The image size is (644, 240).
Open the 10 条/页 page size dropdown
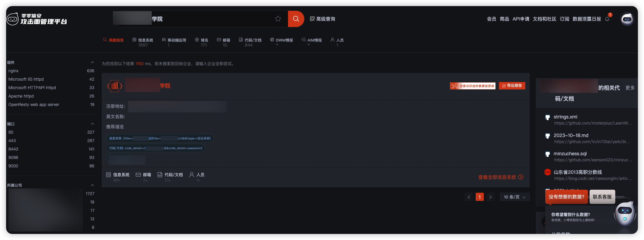tap(514, 197)
